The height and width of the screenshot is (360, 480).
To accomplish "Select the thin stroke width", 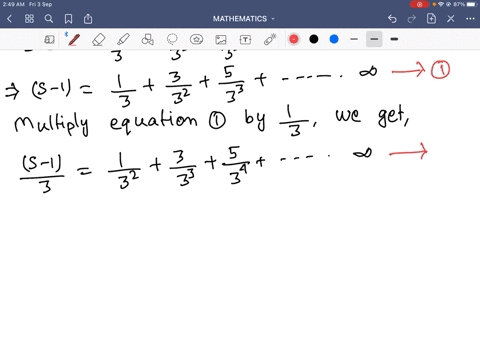I will tap(354, 39).
